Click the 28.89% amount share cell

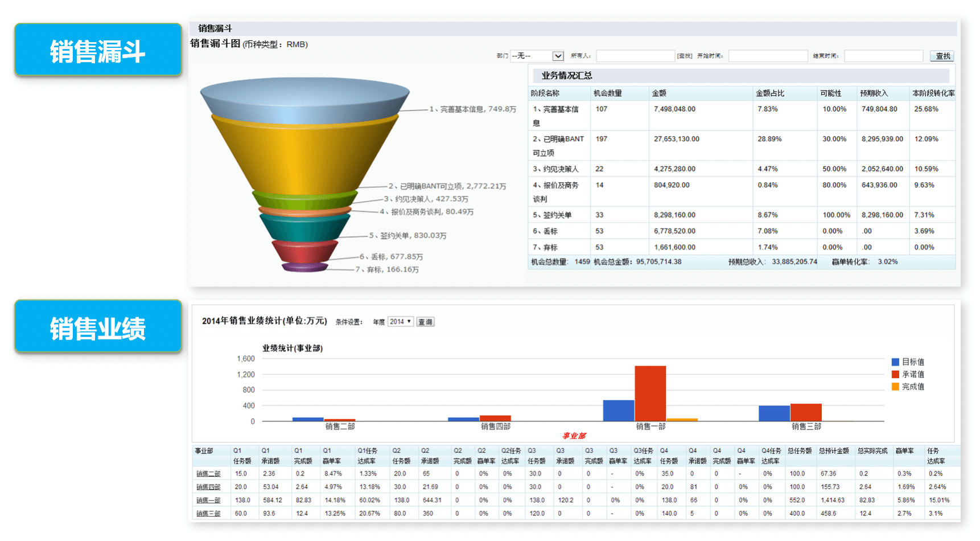coord(769,139)
